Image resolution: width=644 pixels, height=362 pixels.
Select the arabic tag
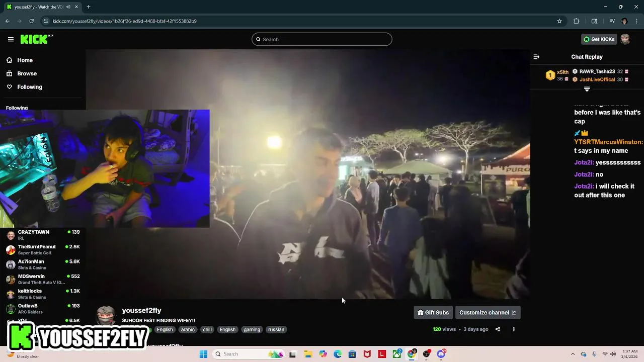188,330
